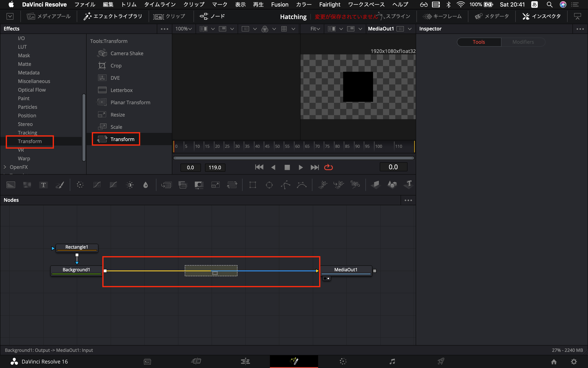
Task: Toggle the Media Pool panel
Action: click(49, 16)
